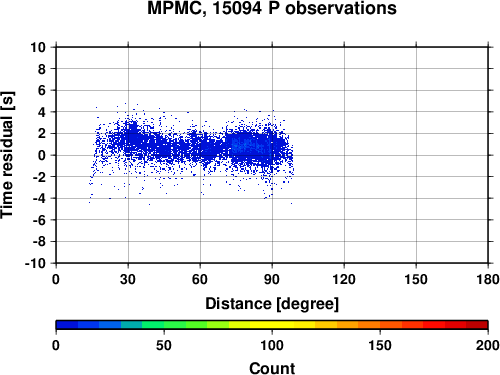Click the Time residual y-axis label
The image size is (500, 375).
8,155
